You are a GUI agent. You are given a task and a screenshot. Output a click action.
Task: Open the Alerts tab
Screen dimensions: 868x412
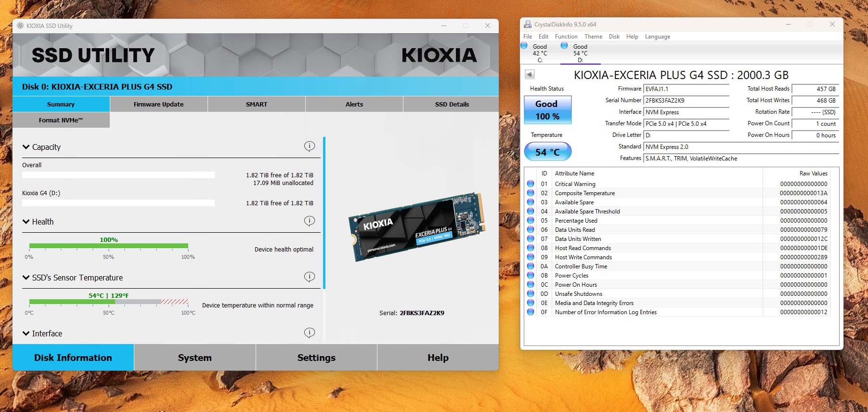tap(354, 104)
